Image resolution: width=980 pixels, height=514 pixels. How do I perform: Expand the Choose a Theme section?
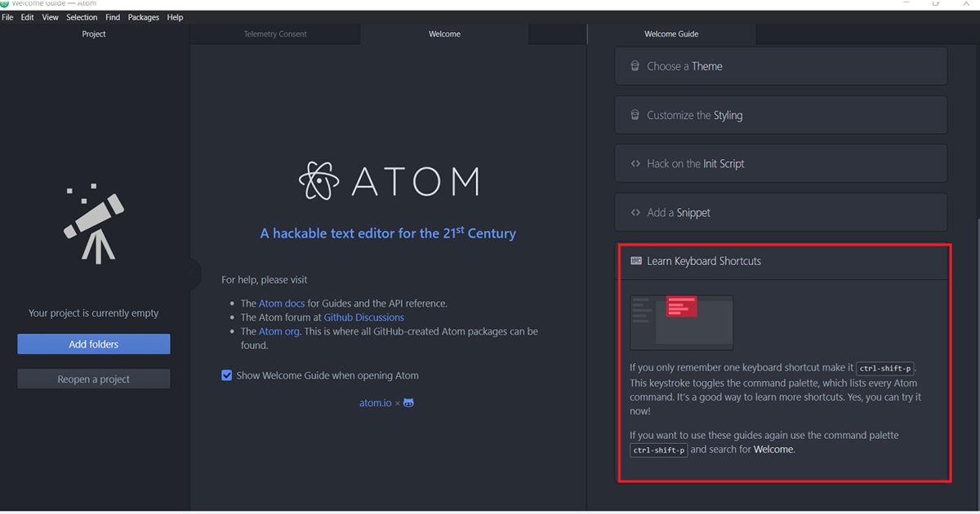pyautogui.click(x=780, y=66)
